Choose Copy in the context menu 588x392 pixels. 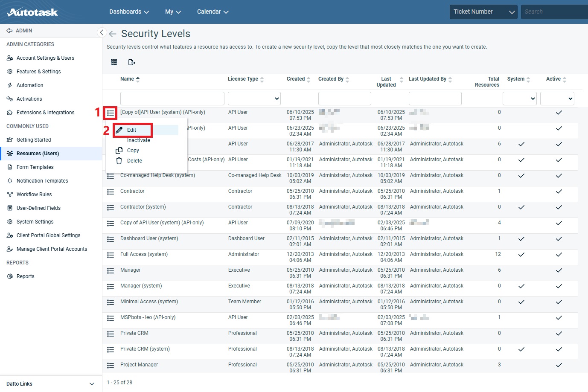tap(133, 151)
